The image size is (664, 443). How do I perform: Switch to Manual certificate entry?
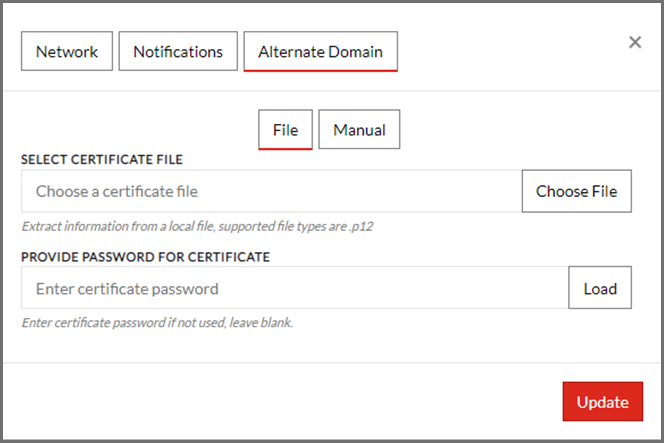point(359,130)
